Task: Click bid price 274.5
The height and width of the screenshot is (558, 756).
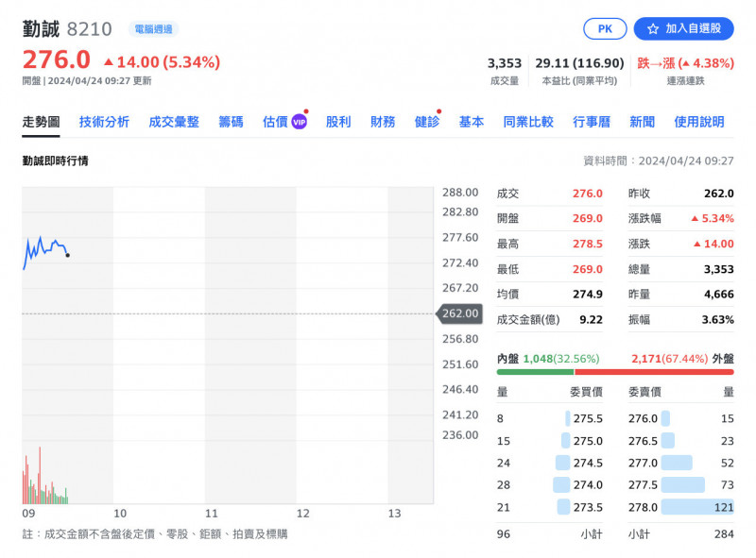Action: click(588, 463)
